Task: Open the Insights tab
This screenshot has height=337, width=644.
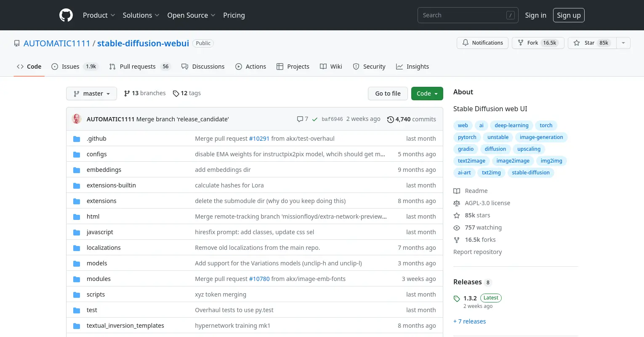Action: pyautogui.click(x=412, y=67)
